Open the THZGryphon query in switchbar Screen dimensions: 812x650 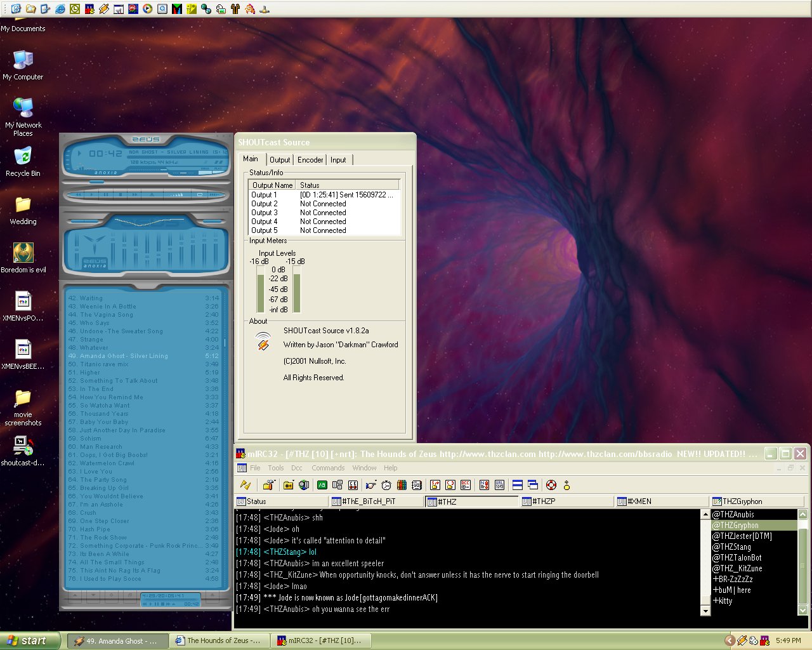(757, 501)
